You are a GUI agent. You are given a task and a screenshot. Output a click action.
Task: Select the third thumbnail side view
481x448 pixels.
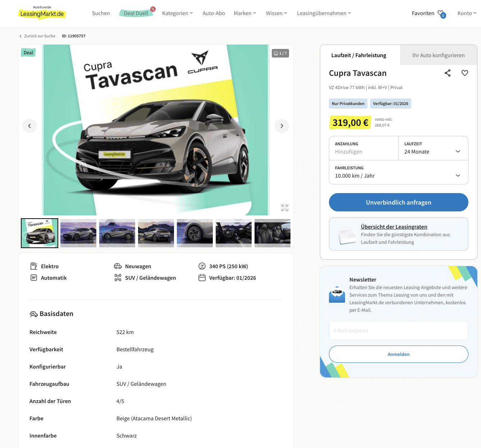coord(117,233)
